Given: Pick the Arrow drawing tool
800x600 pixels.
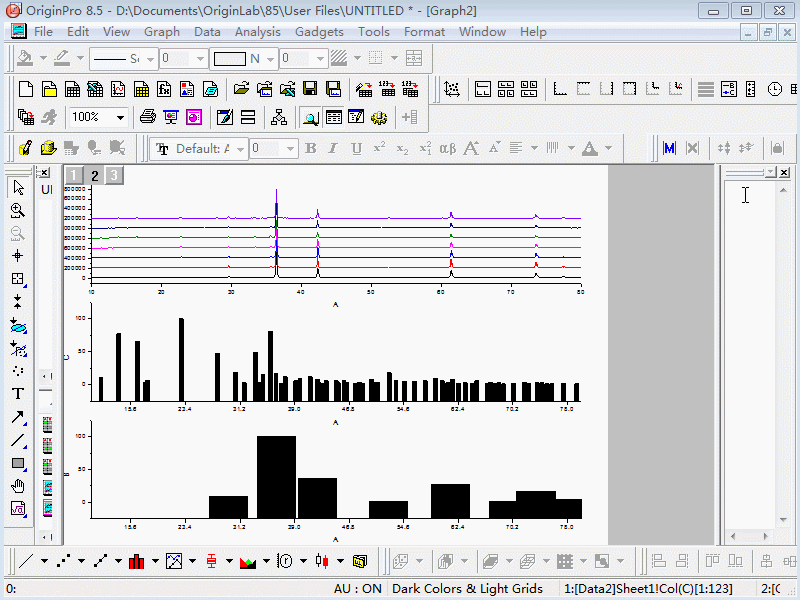Looking at the screenshot, I should pyautogui.click(x=18, y=417).
